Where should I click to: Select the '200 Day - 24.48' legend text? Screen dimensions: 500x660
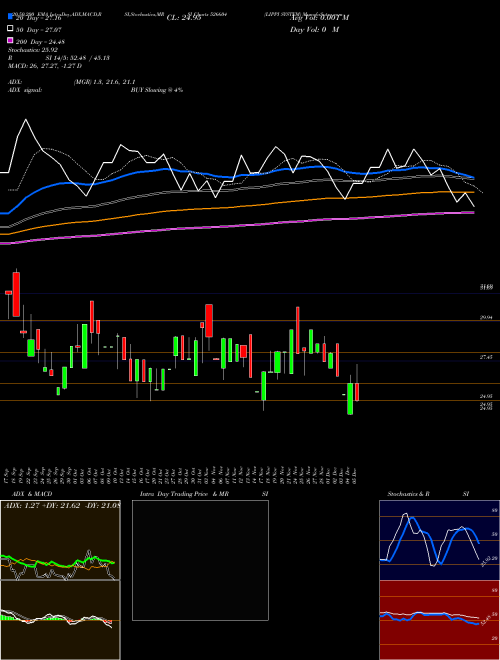[x=40, y=42]
